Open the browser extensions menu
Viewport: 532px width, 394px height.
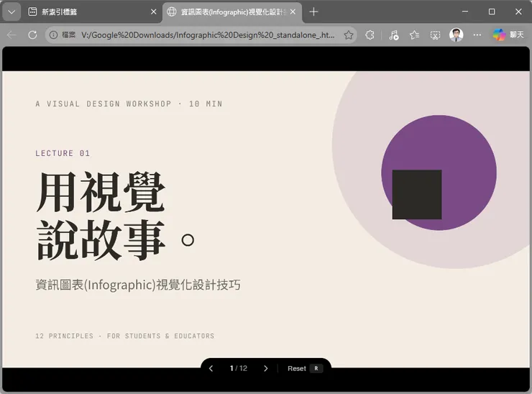point(370,35)
